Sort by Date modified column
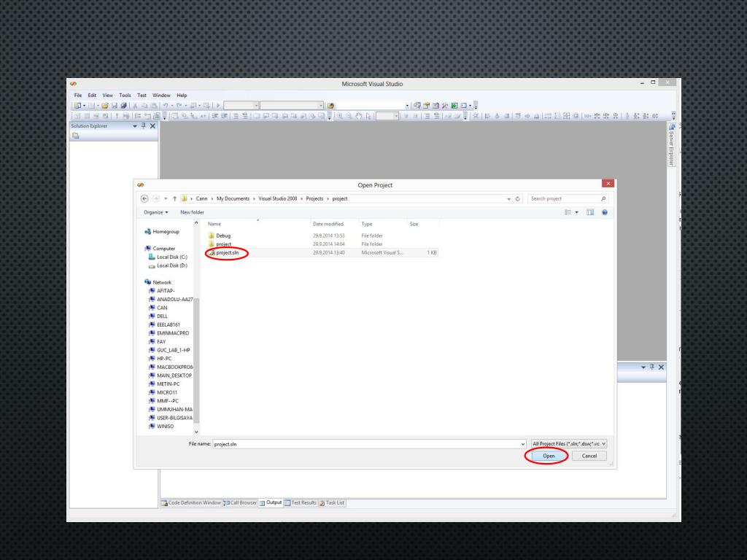The image size is (747, 560). (328, 224)
